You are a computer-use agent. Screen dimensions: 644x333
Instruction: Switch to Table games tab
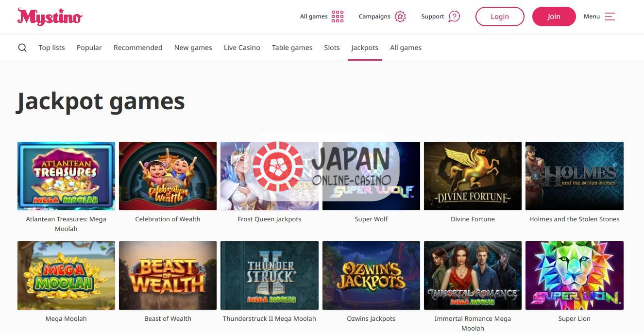point(292,48)
